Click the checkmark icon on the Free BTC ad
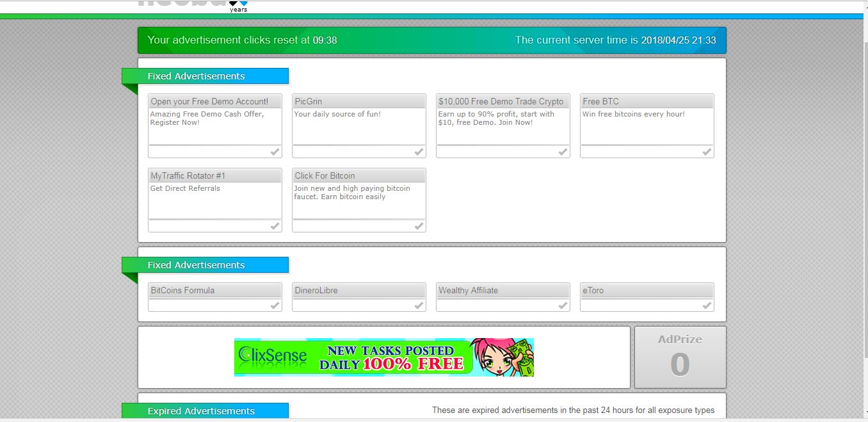Screen dimensions: 868x422 click(x=707, y=152)
